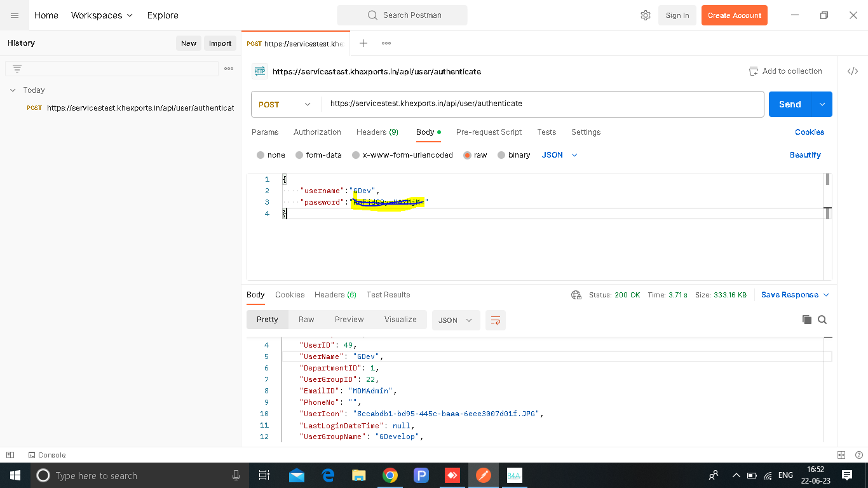Click the Send button
This screenshot has width=868, height=488.
point(790,104)
